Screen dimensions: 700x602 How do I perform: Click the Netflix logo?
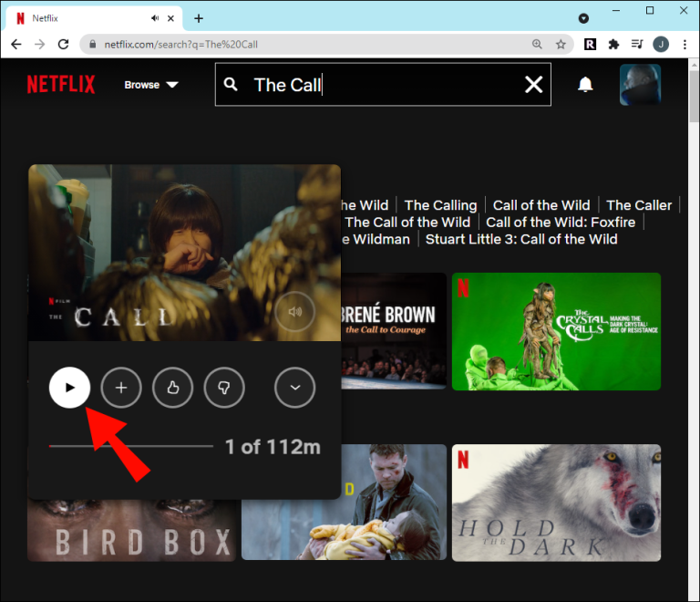(61, 84)
